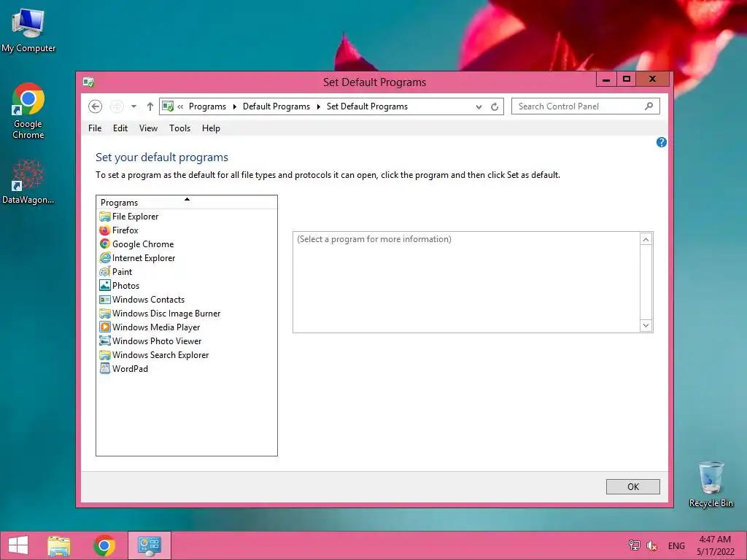Click the window icon in the title bar
The height and width of the screenshot is (560, 747).
(88, 82)
